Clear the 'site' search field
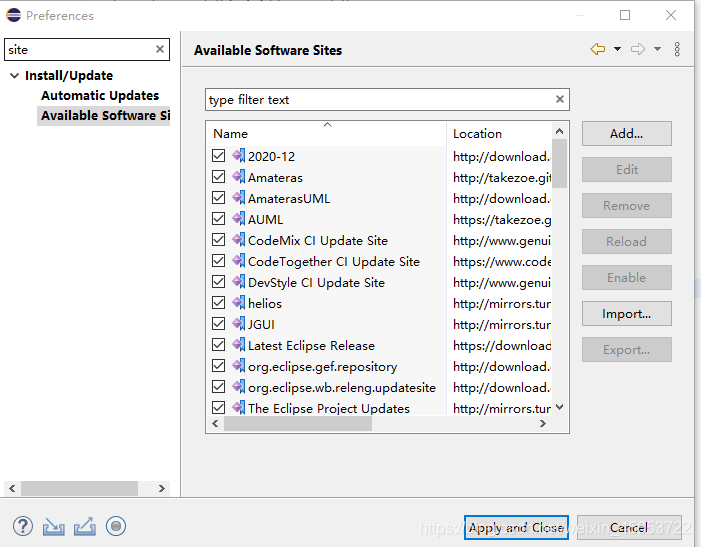 pyautogui.click(x=160, y=49)
